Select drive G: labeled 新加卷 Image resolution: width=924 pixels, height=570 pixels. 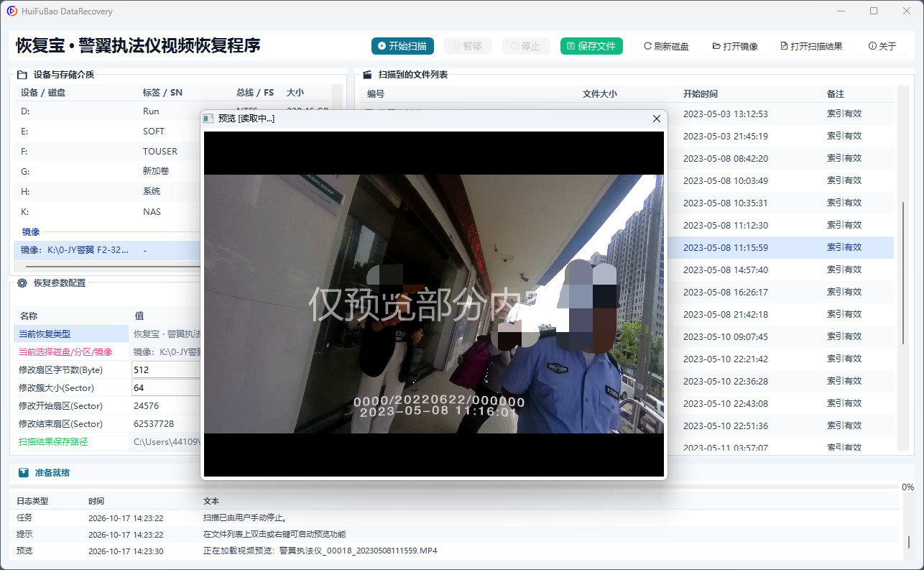coord(106,172)
